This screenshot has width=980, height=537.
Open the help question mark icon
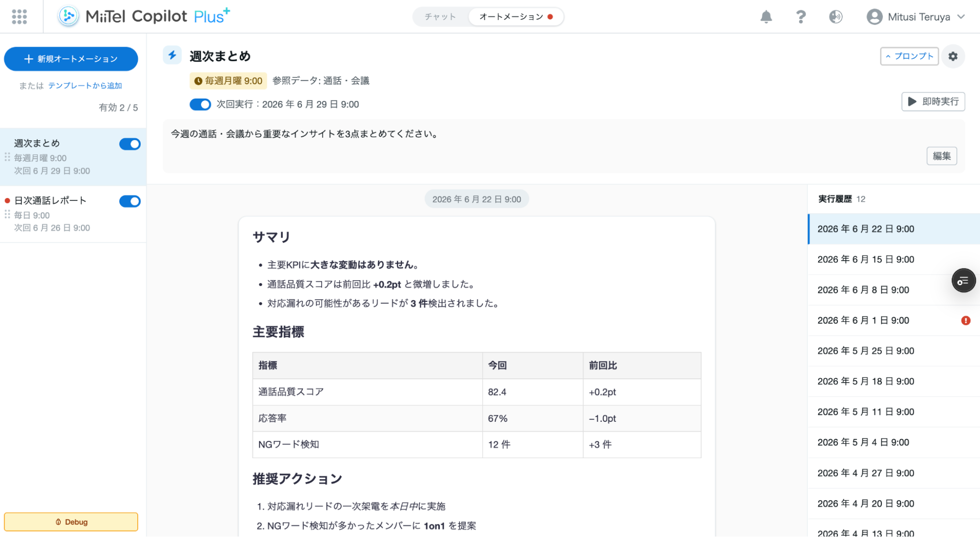[801, 17]
